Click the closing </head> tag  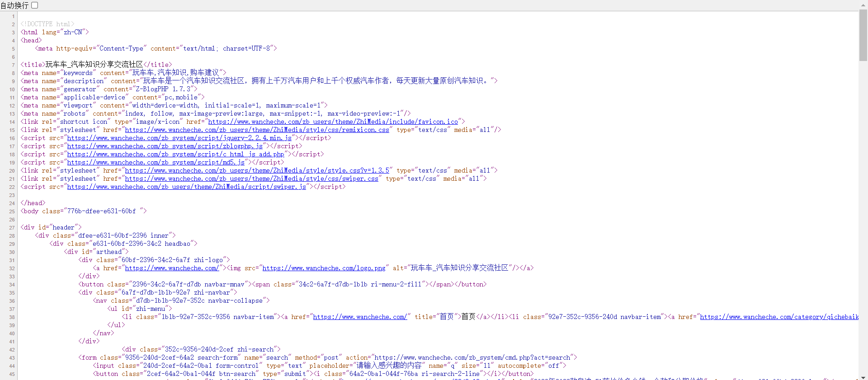pyautogui.click(x=33, y=203)
